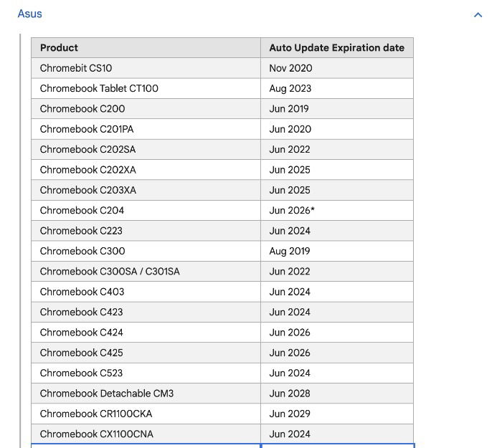Image resolution: width=502 pixels, height=448 pixels.
Task: Click the Nov 2020 expiration date
Action: tap(290, 68)
